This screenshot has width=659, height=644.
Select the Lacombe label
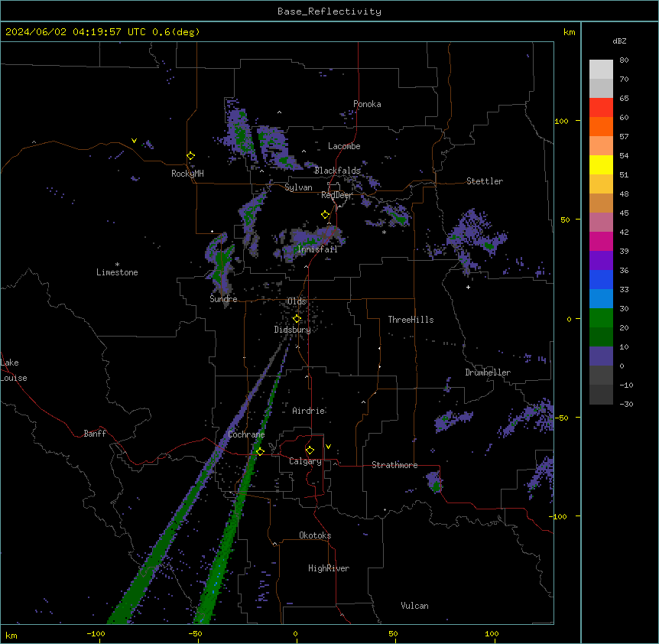[x=344, y=146]
